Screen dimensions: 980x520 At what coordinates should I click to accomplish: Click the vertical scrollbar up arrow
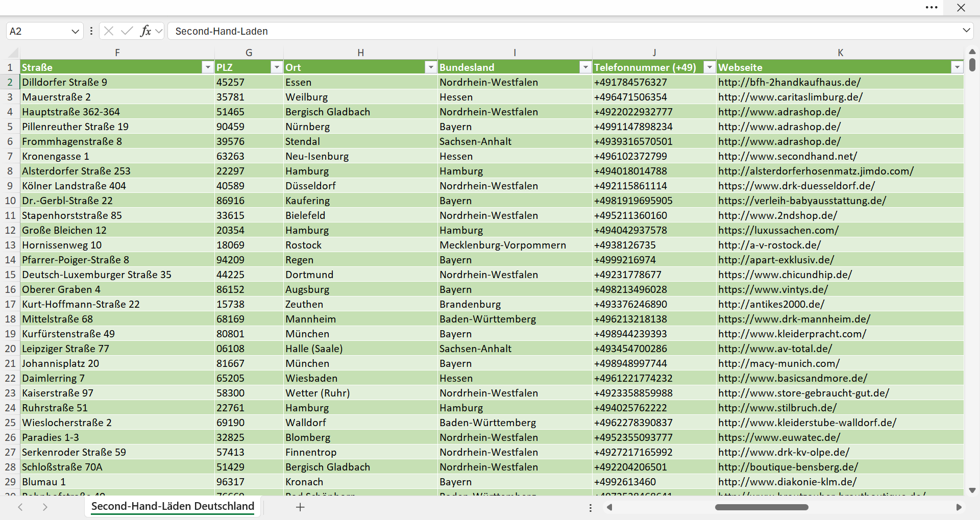pyautogui.click(x=972, y=52)
